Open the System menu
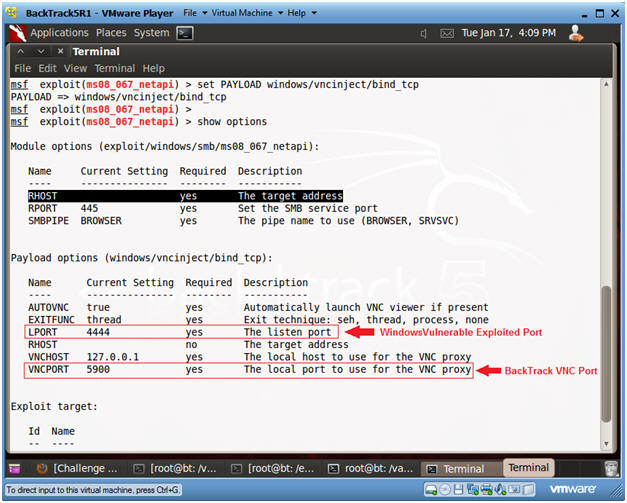 point(151,33)
